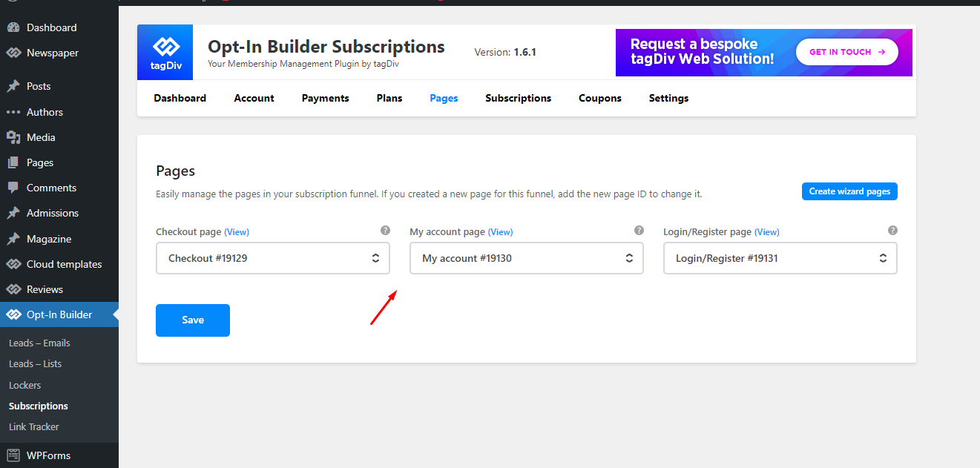Screen dimensions: 980x468
Task: Open the Settings tab
Action: [669, 98]
